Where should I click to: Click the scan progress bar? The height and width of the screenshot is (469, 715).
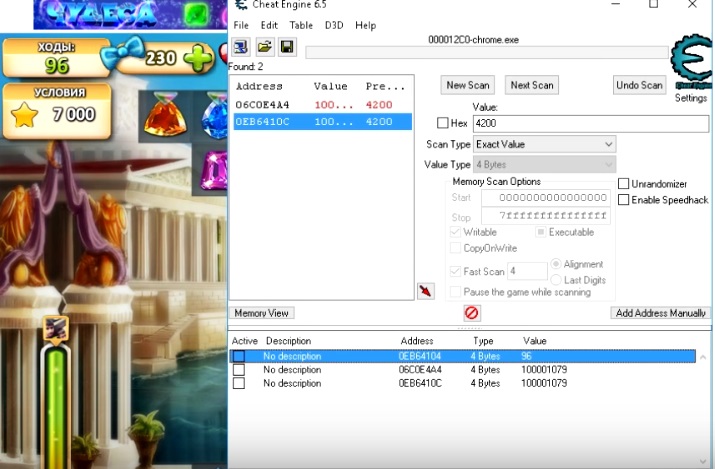tap(486, 52)
